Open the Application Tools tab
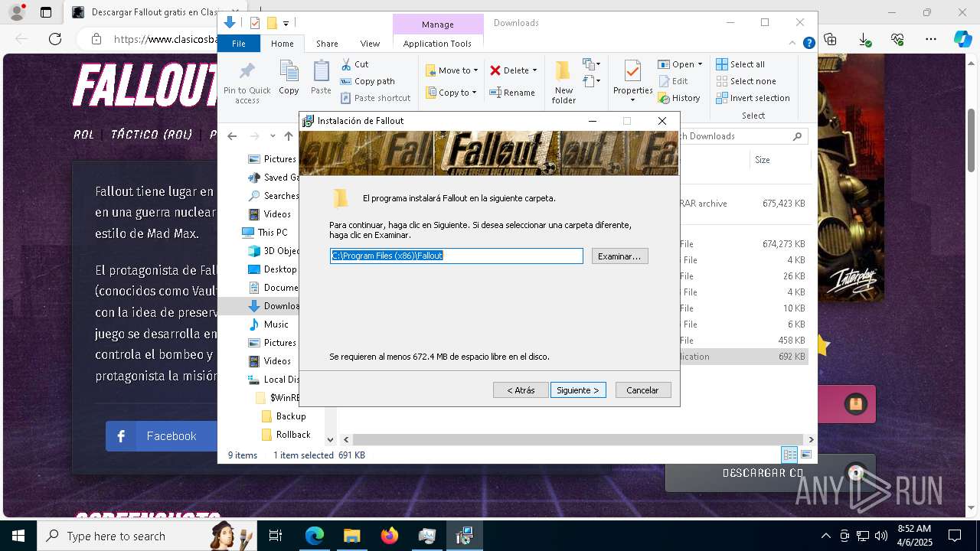This screenshot has height=551, width=980. point(437,44)
